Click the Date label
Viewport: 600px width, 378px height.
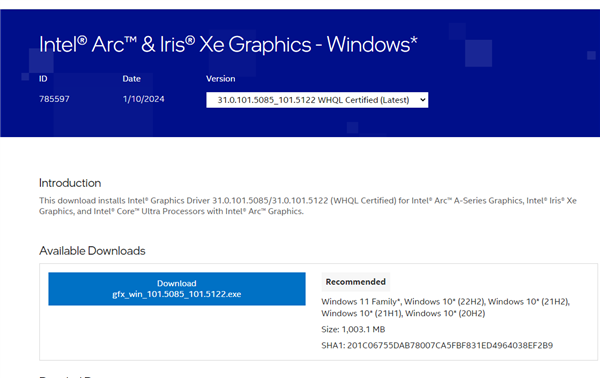click(132, 79)
